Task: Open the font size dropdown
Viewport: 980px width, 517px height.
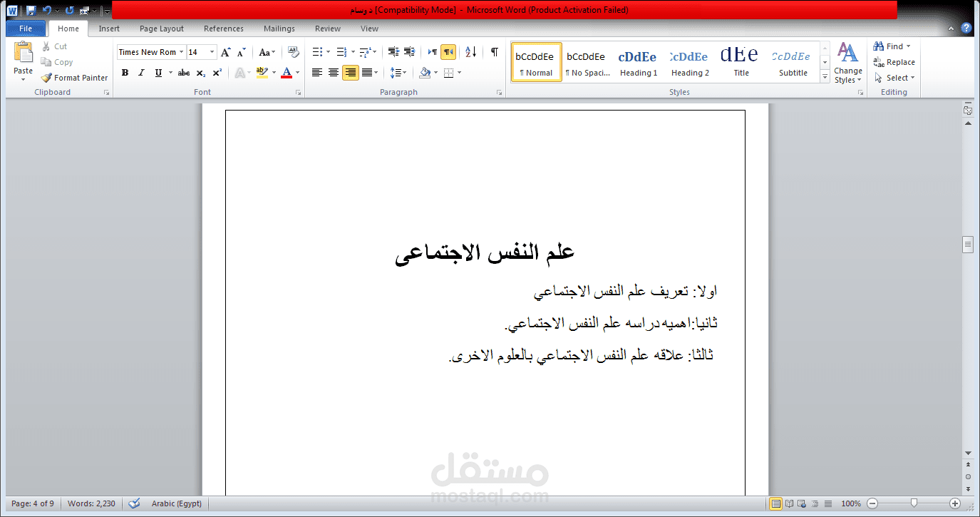Action: (x=212, y=52)
